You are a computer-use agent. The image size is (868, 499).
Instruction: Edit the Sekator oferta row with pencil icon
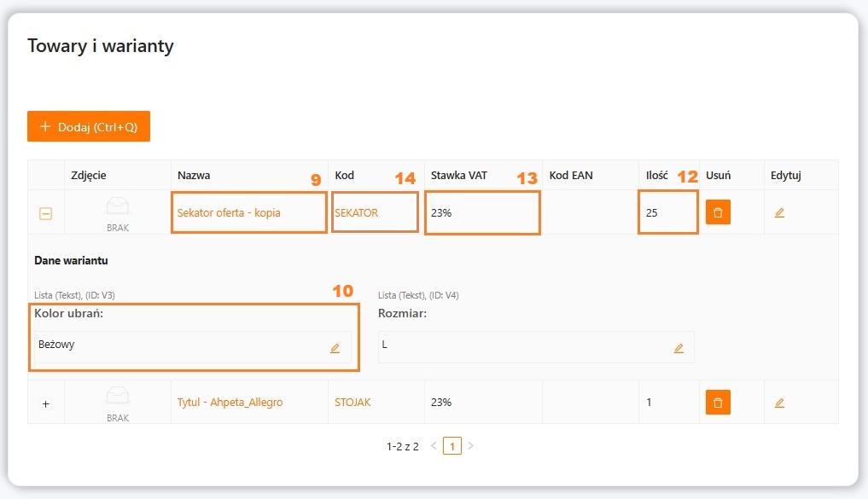tap(779, 212)
